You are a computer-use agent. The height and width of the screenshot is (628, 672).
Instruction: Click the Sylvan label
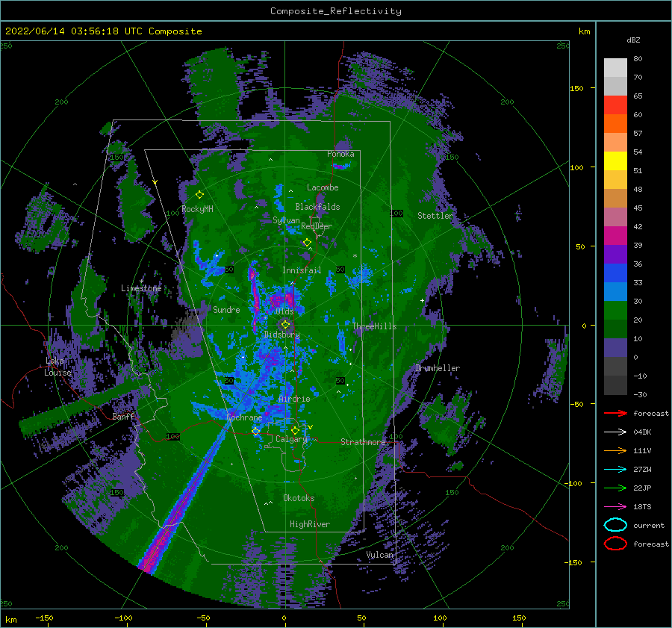[286, 220]
